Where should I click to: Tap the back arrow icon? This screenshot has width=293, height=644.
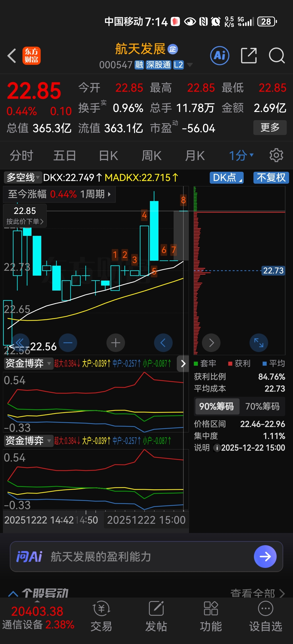[x=12, y=56]
